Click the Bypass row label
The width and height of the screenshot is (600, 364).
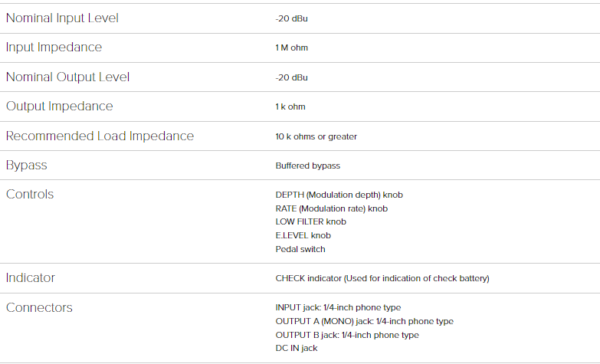tap(26, 166)
